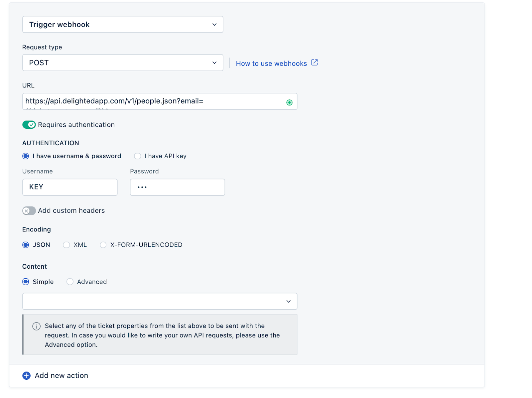Viewport: 532px width, 398px height.
Task: Click the blue plus icon for new action
Action: coord(26,376)
